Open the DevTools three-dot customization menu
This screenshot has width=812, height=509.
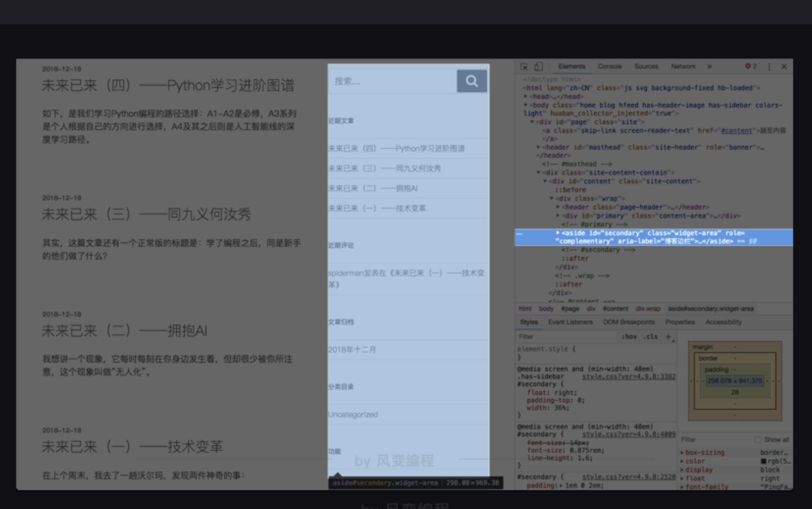tap(768, 65)
